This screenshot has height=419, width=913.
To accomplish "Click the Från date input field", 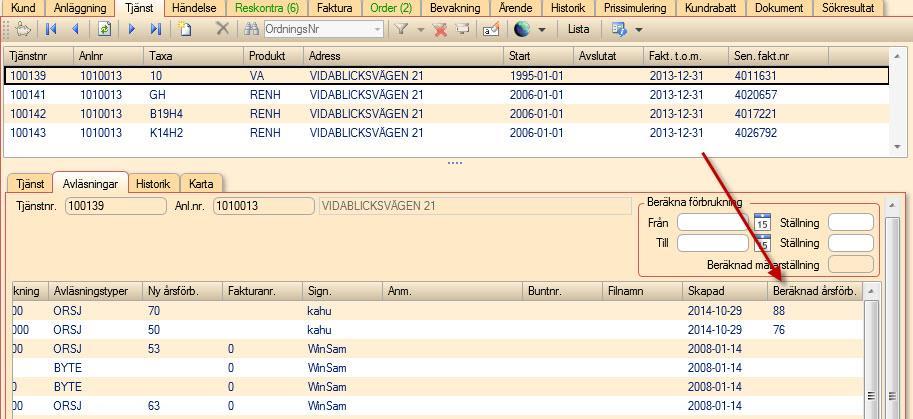I will click(x=713, y=222).
